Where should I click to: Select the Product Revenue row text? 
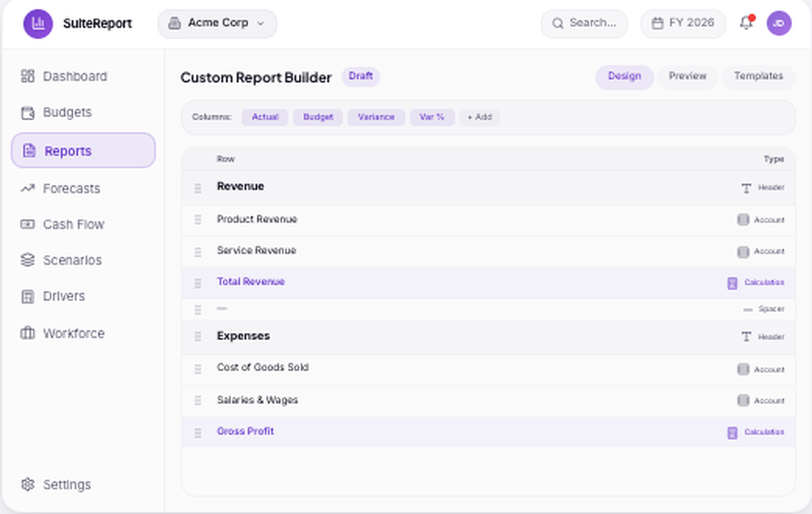[257, 219]
